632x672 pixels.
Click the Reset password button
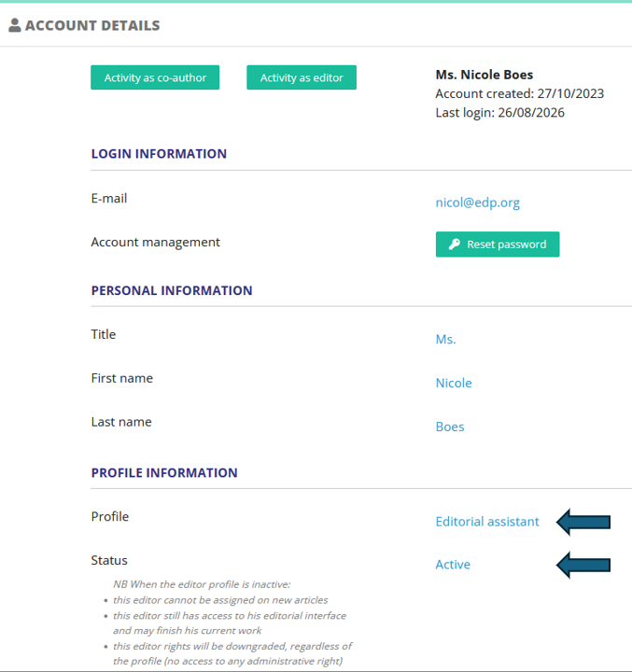click(x=498, y=245)
